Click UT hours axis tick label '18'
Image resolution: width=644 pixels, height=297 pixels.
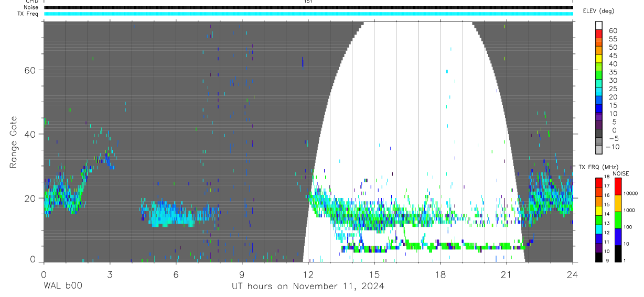(x=441, y=274)
